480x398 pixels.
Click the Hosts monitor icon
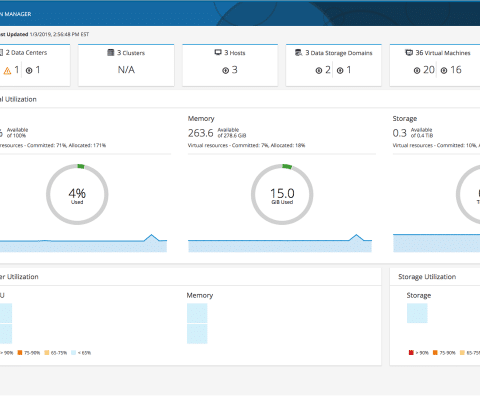coord(218,53)
